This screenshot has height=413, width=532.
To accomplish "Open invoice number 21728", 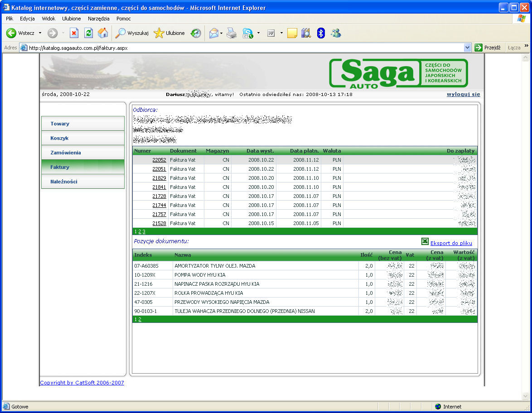I will coord(159,197).
